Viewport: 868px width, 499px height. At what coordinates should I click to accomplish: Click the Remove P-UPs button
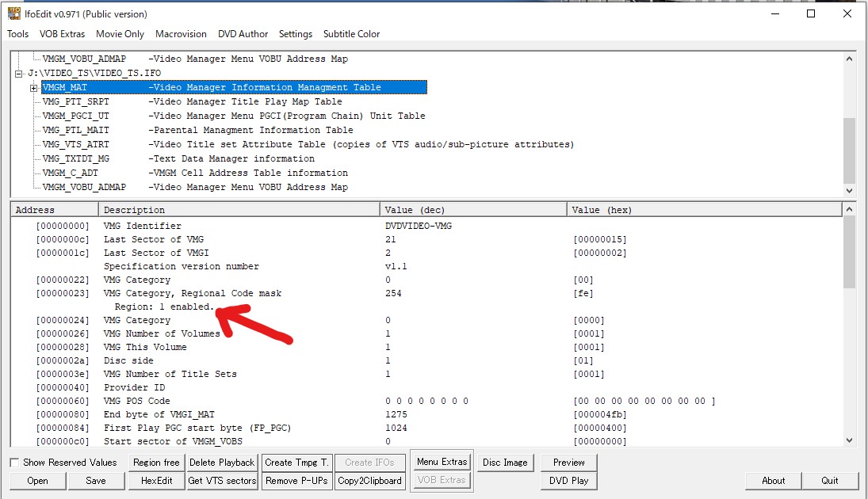coord(296,481)
